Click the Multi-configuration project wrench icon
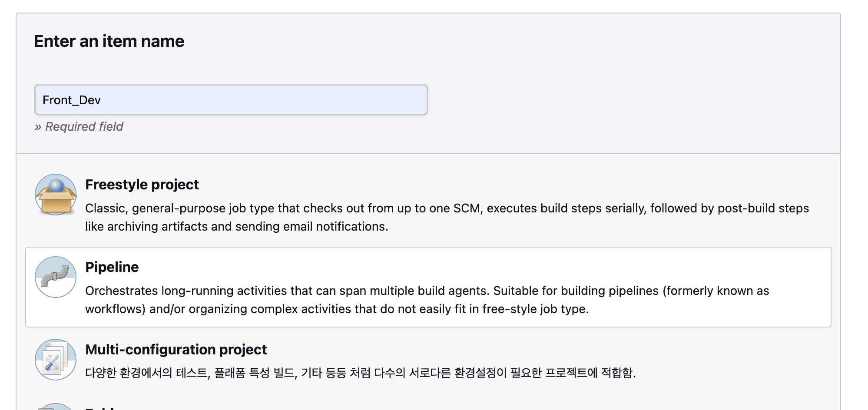 [56, 360]
